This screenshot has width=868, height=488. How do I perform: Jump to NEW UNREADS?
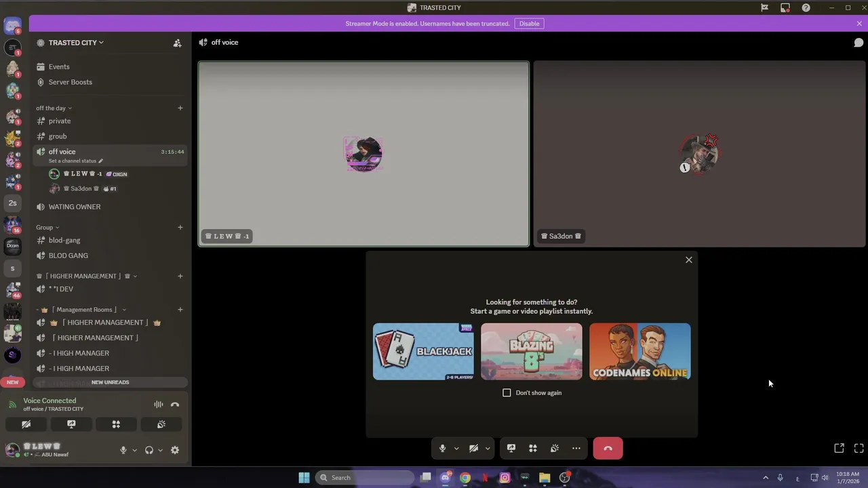[x=110, y=382]
